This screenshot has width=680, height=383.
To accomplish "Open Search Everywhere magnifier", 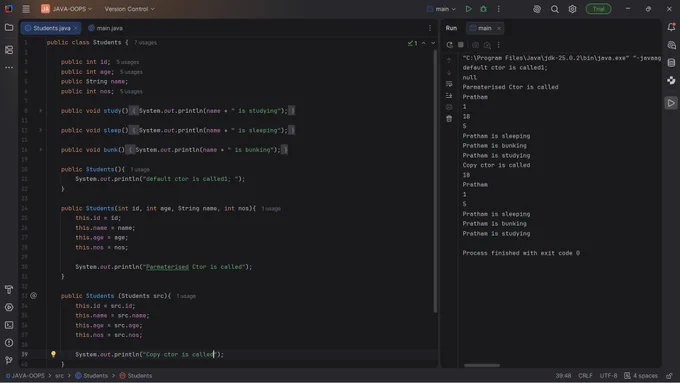I will (x=555, y=9).
